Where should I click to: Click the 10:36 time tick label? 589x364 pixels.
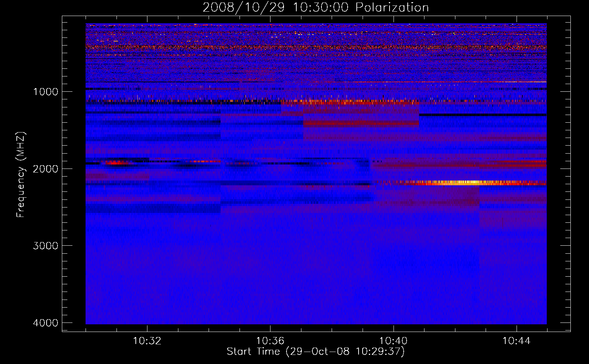coord(270,341)
